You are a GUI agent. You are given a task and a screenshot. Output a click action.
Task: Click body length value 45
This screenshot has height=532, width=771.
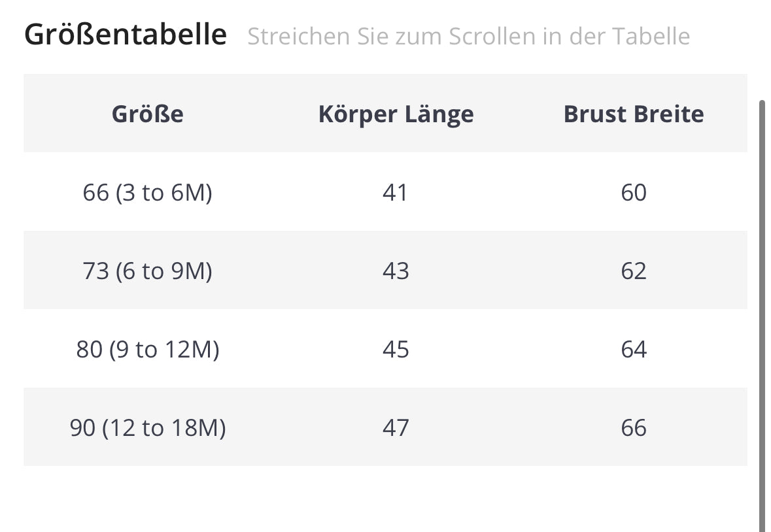coord(396,349)
